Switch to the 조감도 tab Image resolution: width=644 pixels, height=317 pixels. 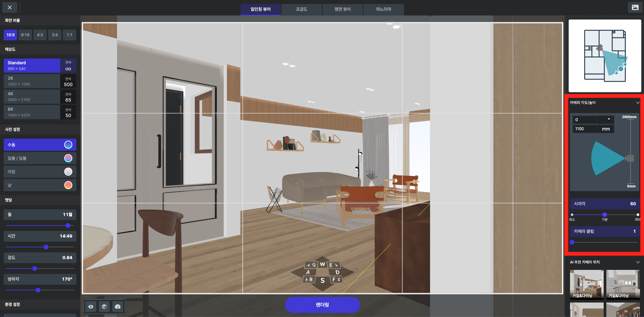302,9
